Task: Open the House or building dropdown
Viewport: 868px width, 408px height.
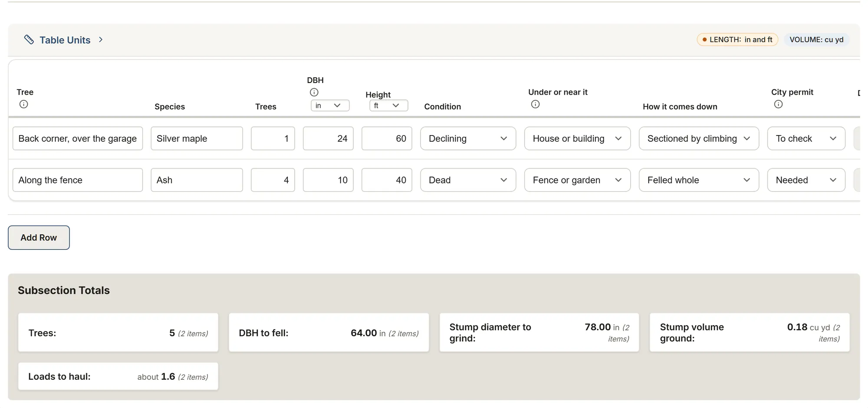Action: [x=577, y=139]
